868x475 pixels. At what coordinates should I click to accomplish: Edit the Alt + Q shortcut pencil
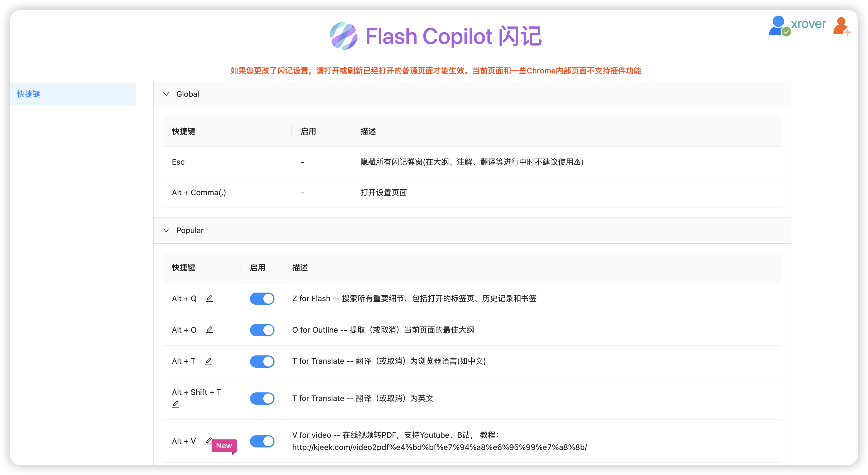click(209, 298)
